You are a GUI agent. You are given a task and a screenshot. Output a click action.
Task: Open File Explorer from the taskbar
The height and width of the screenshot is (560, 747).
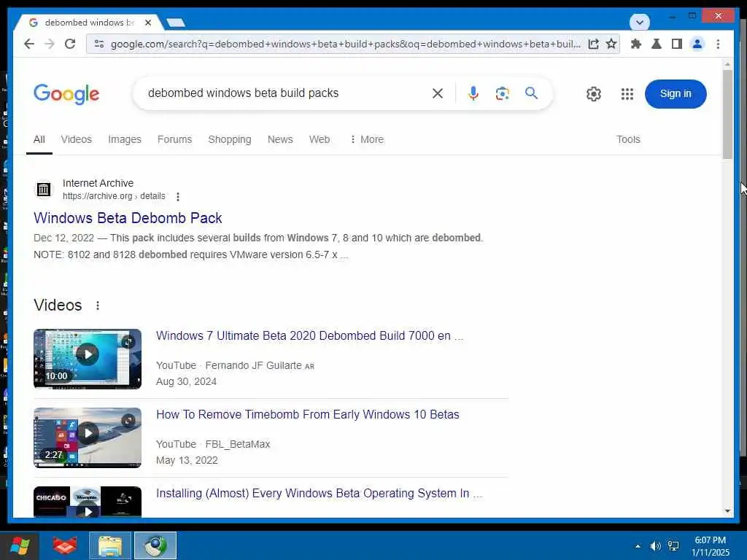point(110,545)
